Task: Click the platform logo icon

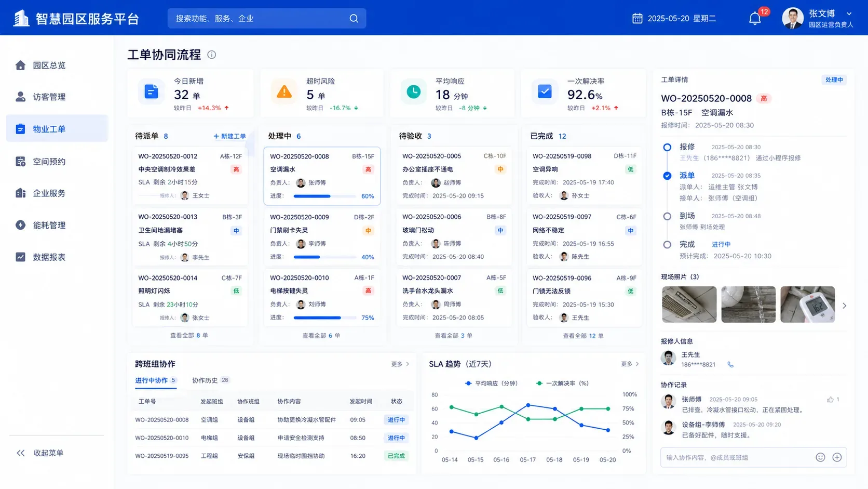Action: point(21,18)
